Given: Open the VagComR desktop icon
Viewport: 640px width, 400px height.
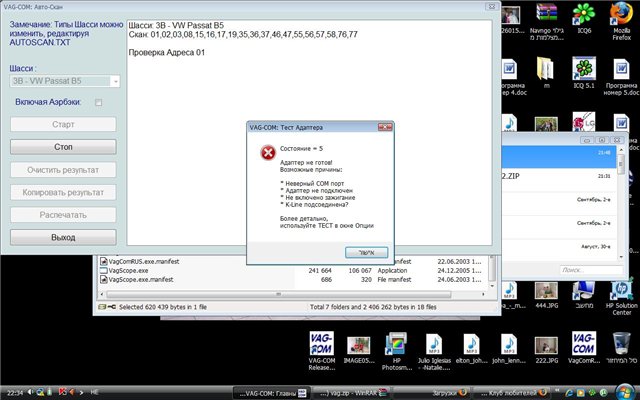Looking at the screenshot, I should point(584,348).
